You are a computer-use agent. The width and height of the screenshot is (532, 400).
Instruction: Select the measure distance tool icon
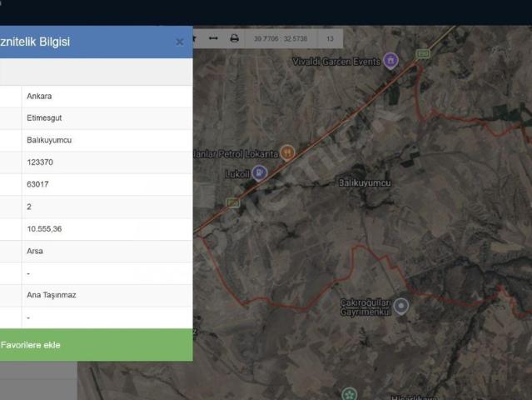[213, 38]
